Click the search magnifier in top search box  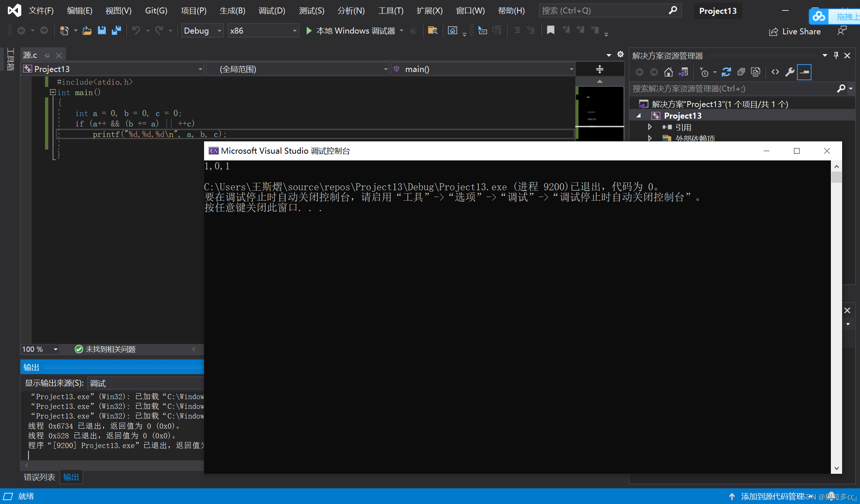click(673, 10)
